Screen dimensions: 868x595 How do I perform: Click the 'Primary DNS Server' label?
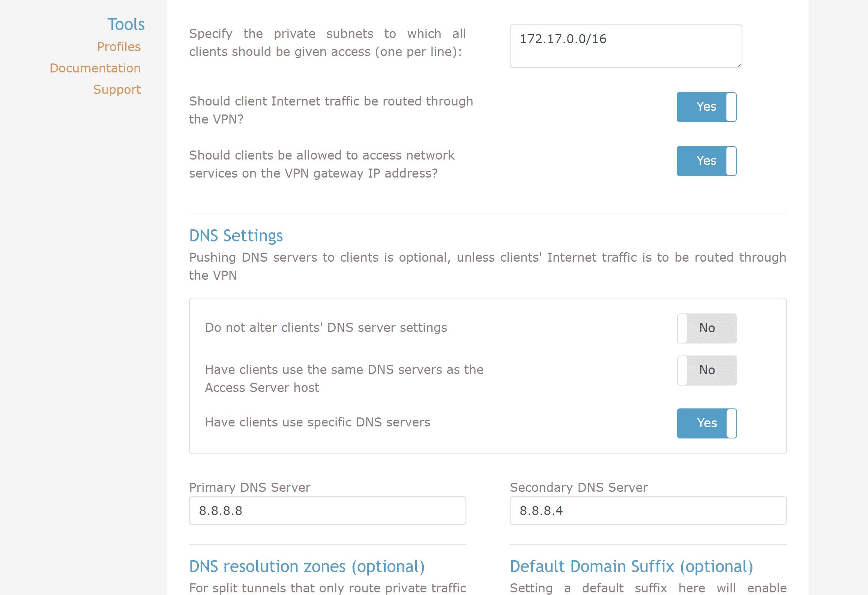click(x=250, y=487)
